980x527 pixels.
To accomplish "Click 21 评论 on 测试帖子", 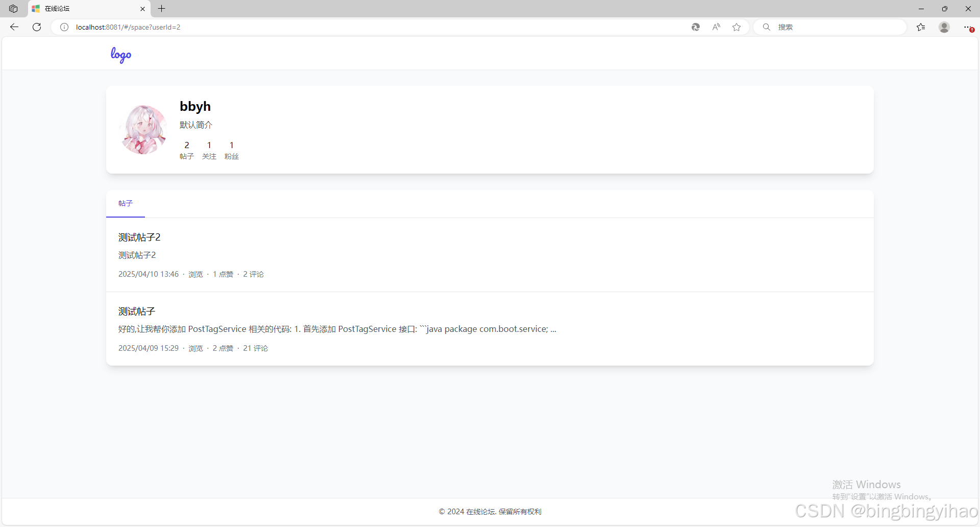I will [255, 348].
